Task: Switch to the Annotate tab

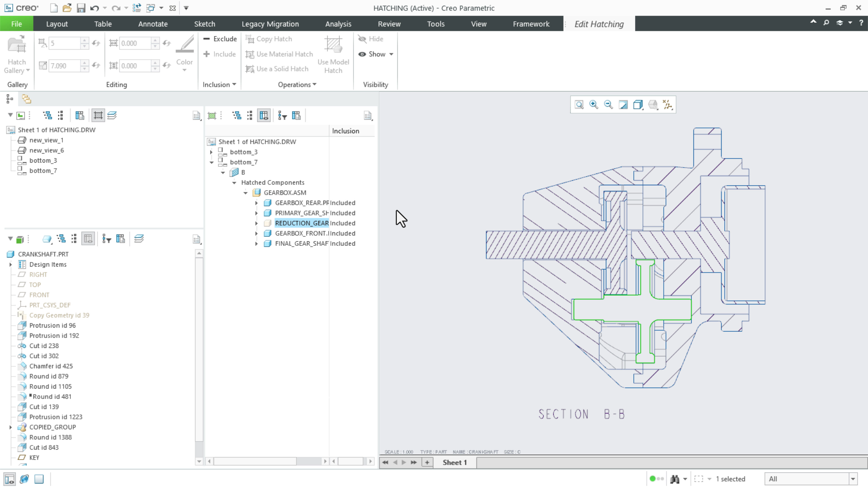Action: [x=153, y=24]
